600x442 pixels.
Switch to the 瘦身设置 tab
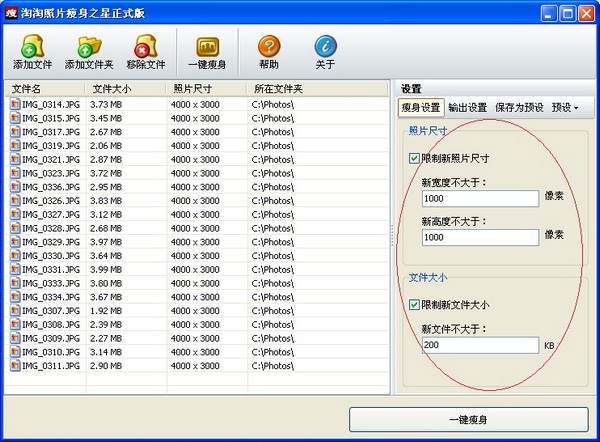(x=420, y=107)
